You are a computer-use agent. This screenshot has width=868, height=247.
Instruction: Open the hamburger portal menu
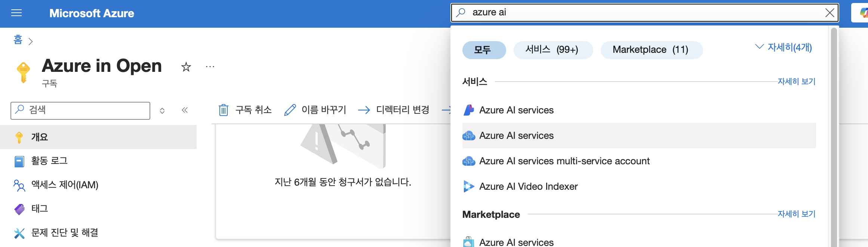tap(16, 13)
